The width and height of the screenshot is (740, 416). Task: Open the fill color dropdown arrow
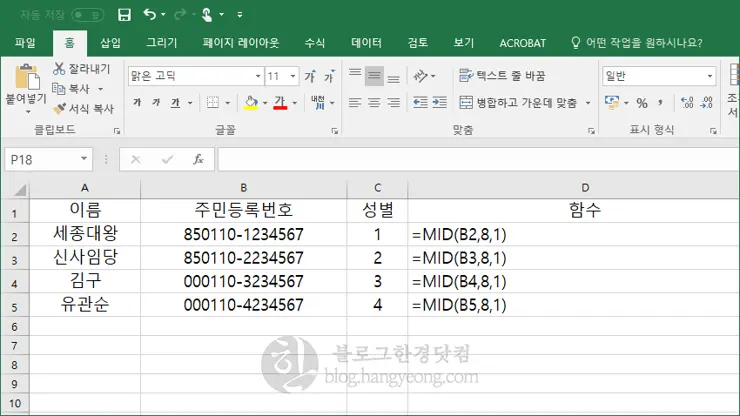265,102
